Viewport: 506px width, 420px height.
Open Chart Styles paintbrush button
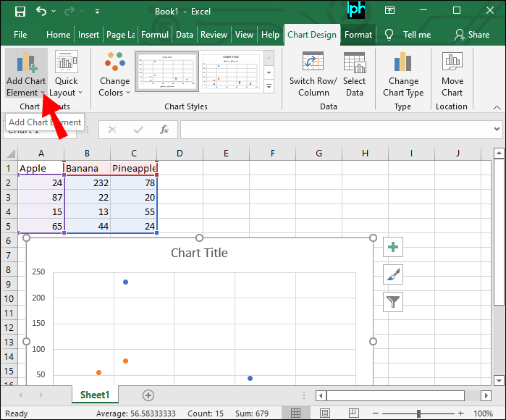click(393, 274)
